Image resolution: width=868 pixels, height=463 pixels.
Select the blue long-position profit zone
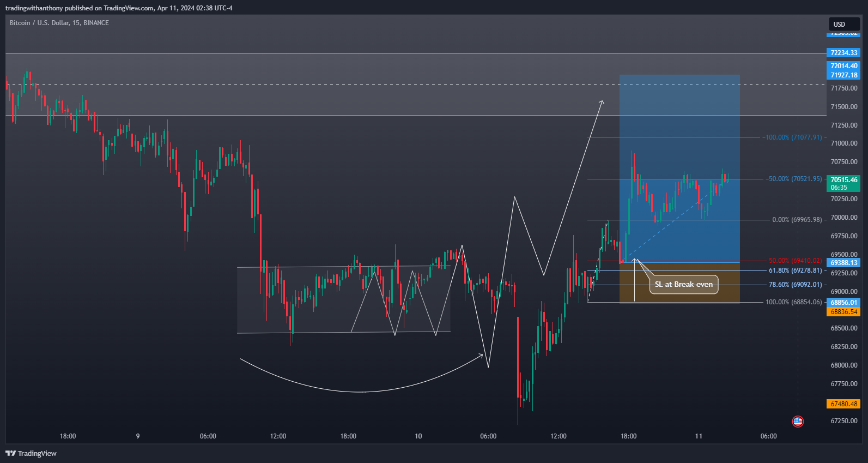click(x=679, y=168)
